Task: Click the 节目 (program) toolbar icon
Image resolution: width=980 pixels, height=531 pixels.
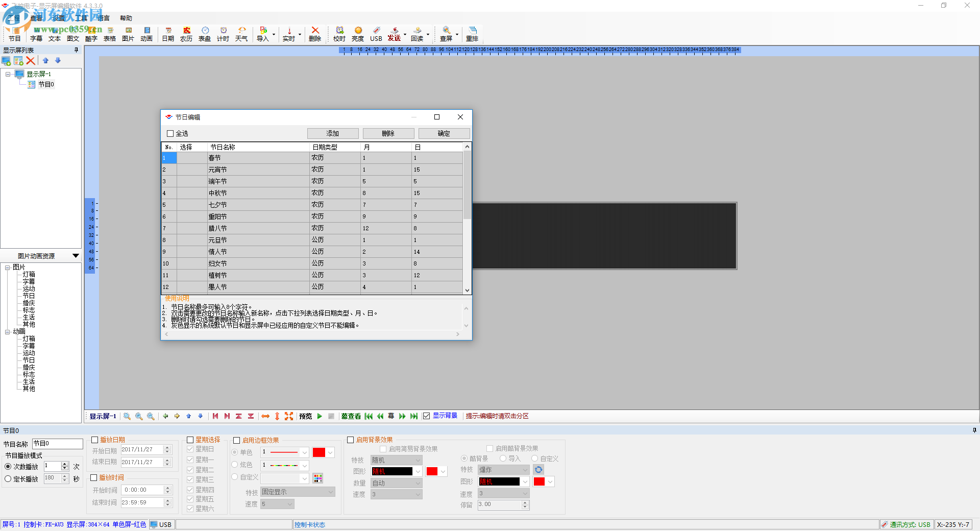Action: tap(15, 34)
